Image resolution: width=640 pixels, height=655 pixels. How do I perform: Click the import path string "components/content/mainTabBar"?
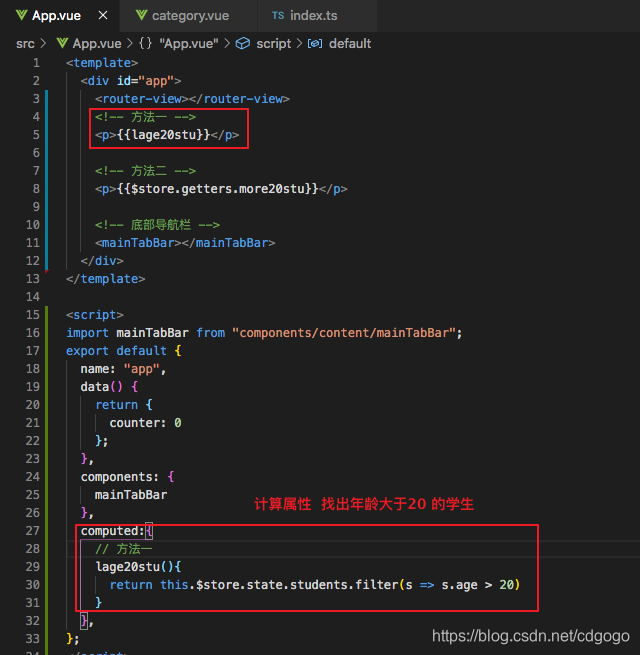343,333
